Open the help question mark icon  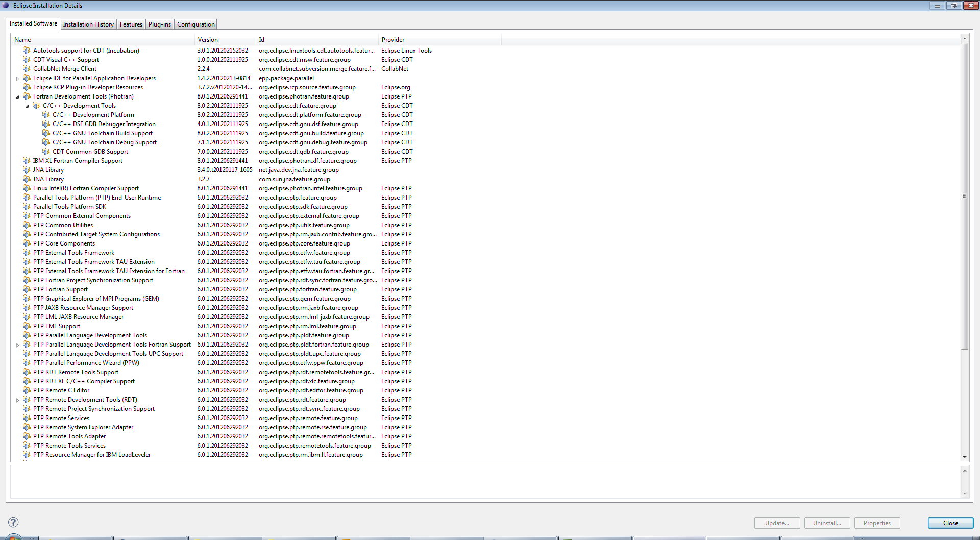(x=13, y=522)
